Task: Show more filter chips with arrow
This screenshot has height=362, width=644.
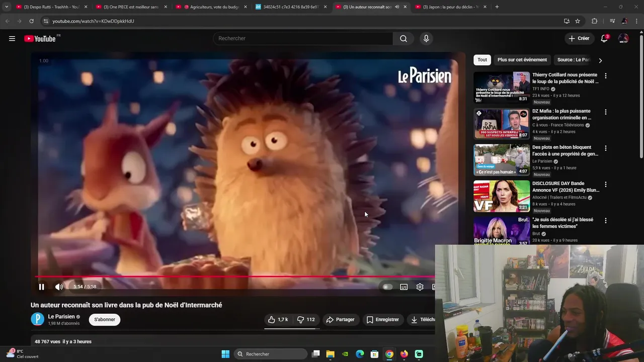Action: (600, 60)
